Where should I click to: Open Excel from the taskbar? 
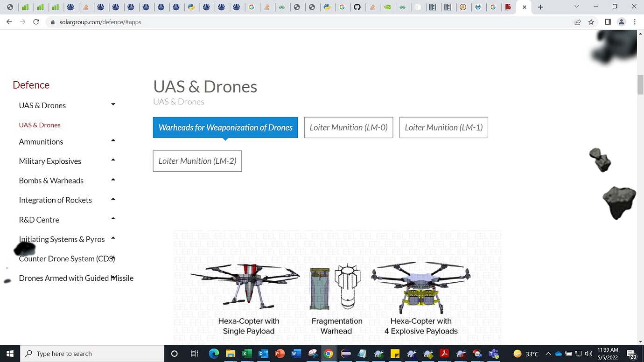tap(247, 354)
